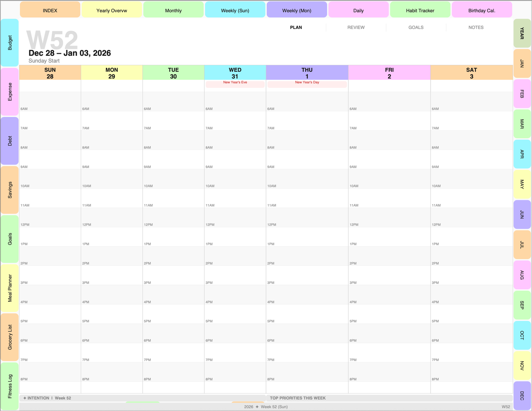Open the NOTES section

476,27
